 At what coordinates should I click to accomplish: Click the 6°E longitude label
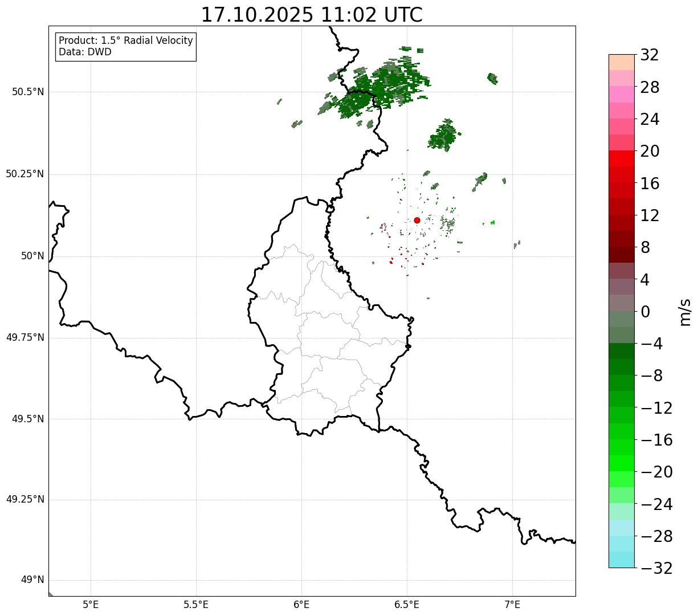click(x=301, y=605)
